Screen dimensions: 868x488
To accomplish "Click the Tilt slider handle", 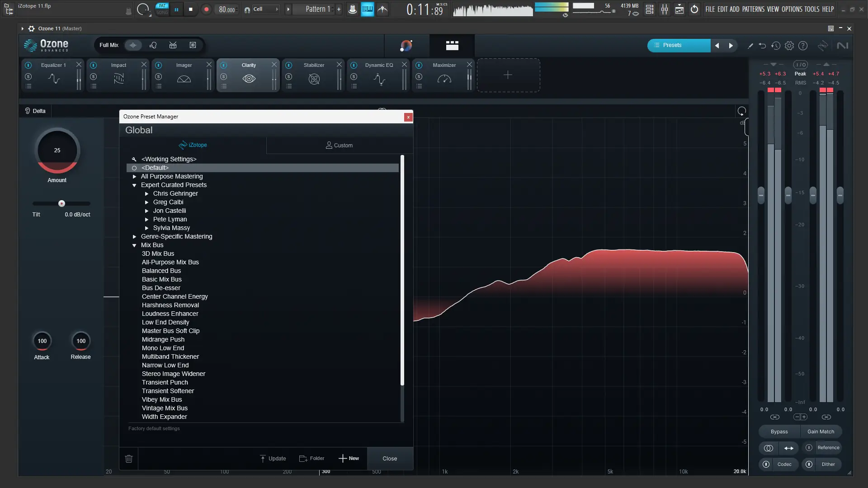I will (61, 204).
